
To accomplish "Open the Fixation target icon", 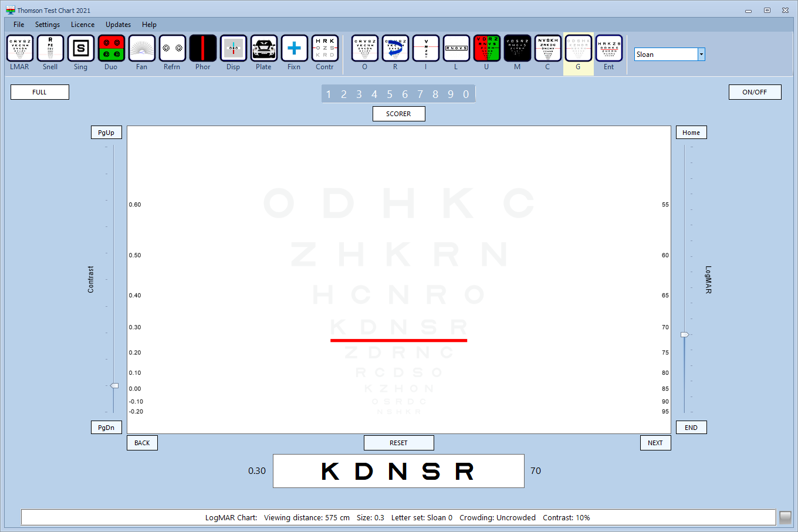I will coord(294,49).
